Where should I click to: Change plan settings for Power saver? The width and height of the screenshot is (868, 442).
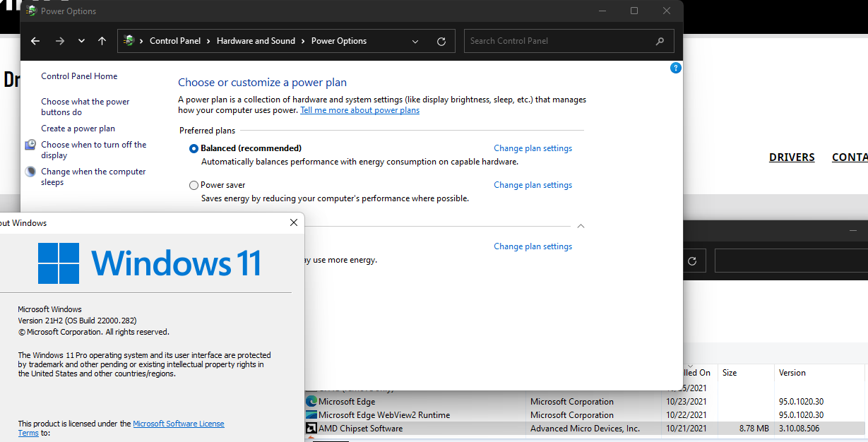tap(533, 185)
